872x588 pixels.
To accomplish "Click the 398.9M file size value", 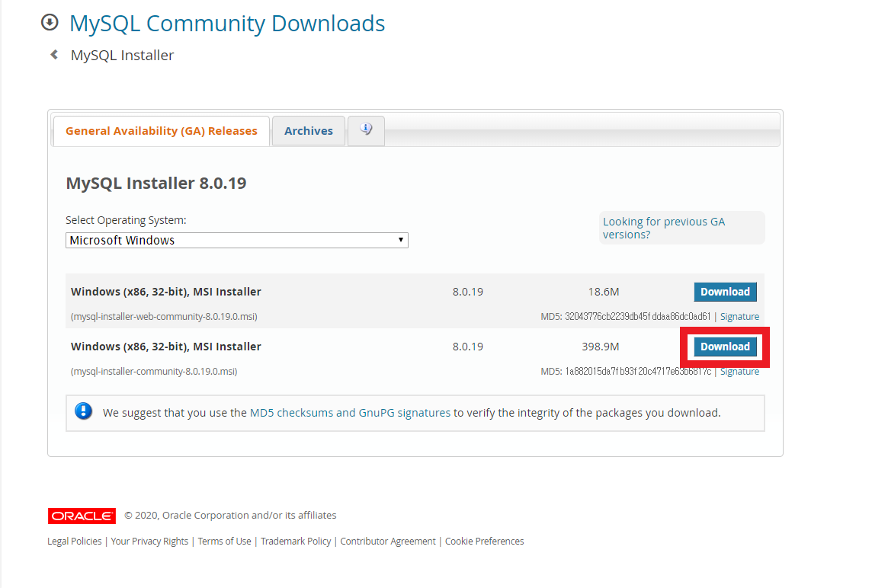I will point(601,347).
